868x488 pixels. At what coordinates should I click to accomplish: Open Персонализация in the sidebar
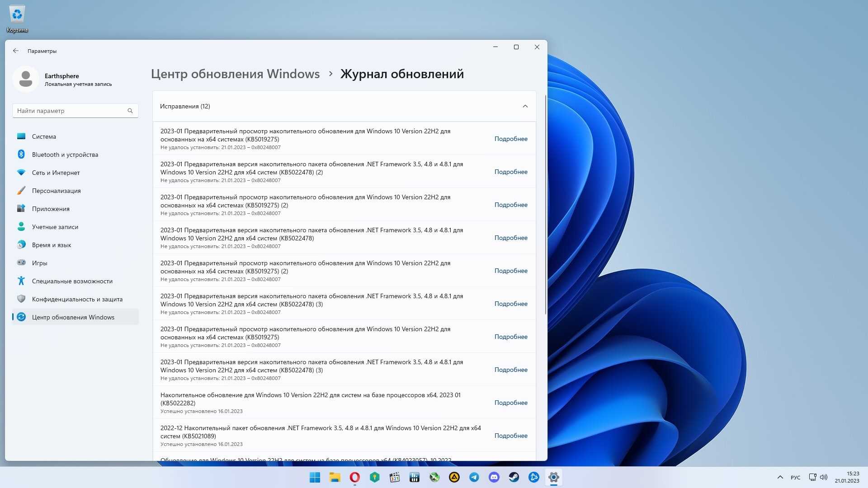[x=75, y=191]
